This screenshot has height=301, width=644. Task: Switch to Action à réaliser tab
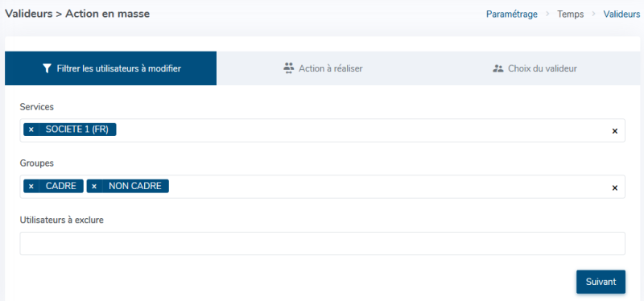[x=323, y=68]
